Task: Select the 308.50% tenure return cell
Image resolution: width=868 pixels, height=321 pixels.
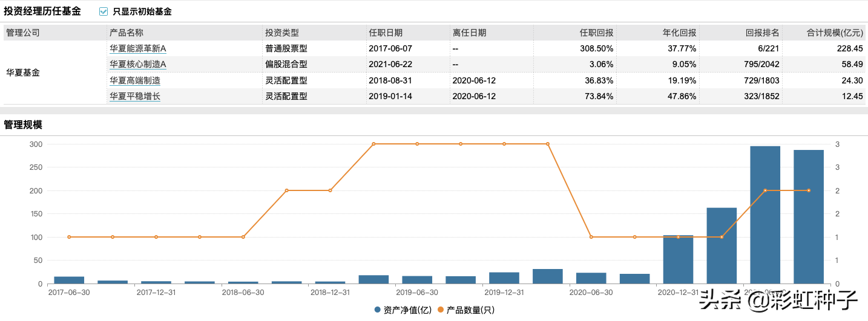Action: 597,48
